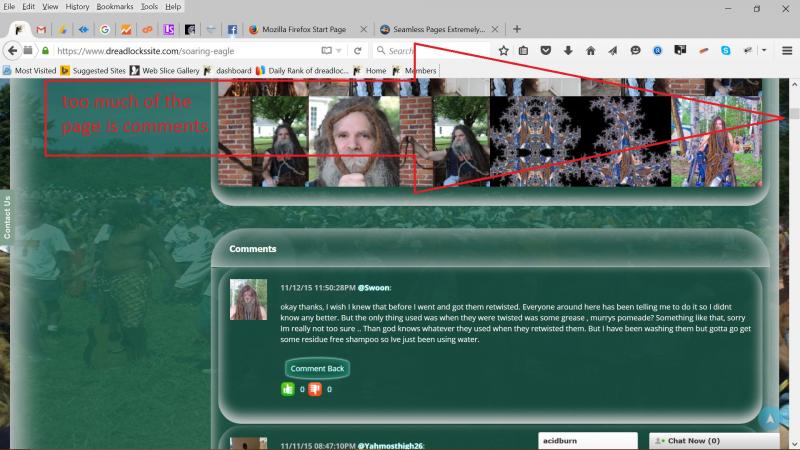Viewport: 800px width, 450px height.
Task: Open the Bookmarks menu
Action: click(115, 6)
